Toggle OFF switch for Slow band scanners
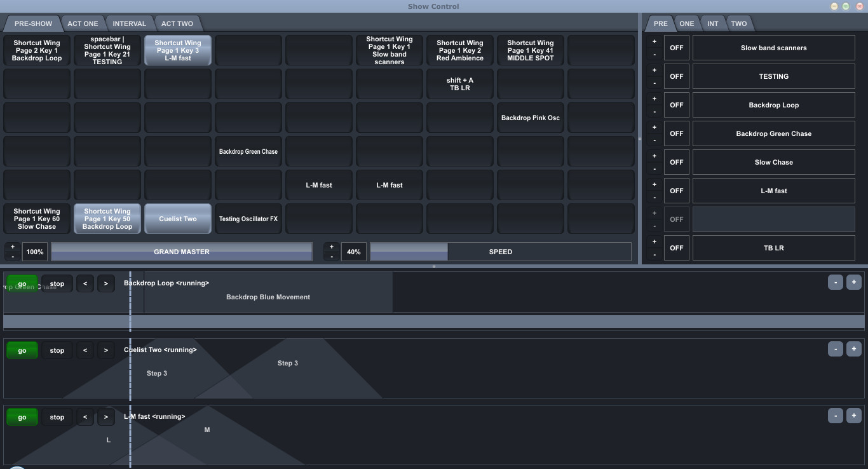 pyautogui.click(x=677, y=48)
